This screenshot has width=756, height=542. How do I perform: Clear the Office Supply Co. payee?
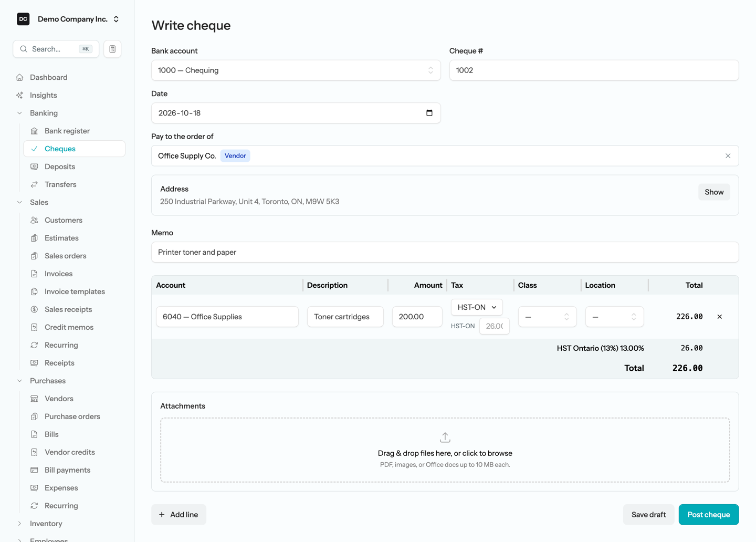coord(728,156)
